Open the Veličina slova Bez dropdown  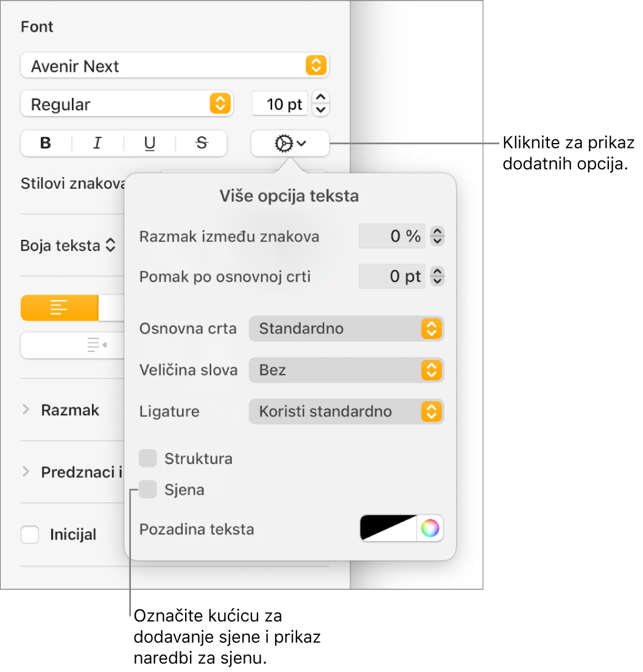click(346, 370)
